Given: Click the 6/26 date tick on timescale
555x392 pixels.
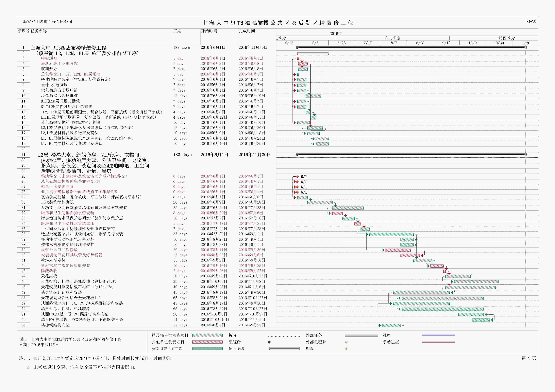Looking at the screenshot, I should point(342,43).
